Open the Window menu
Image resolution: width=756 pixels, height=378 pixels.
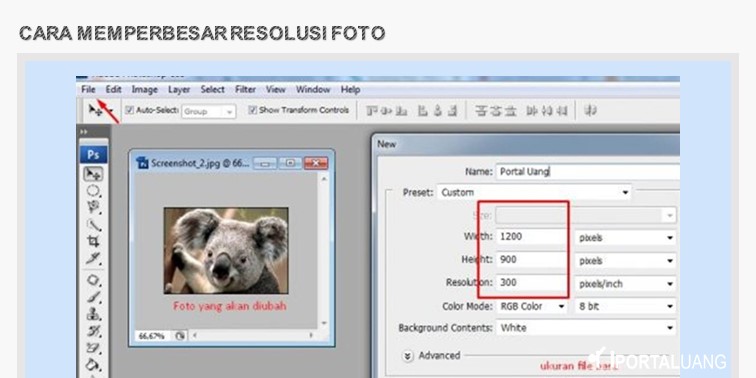[313, 90]
